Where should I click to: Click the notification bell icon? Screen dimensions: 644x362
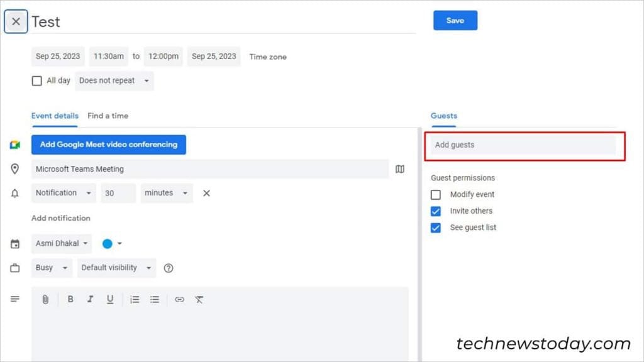15,194
